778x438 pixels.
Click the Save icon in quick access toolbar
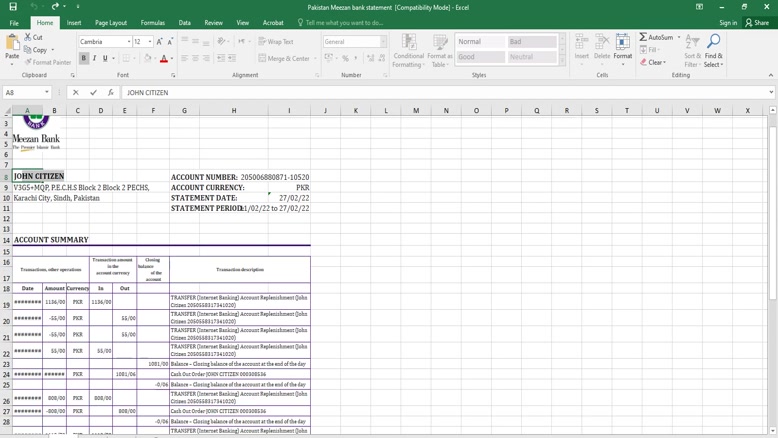coord(12,7)
